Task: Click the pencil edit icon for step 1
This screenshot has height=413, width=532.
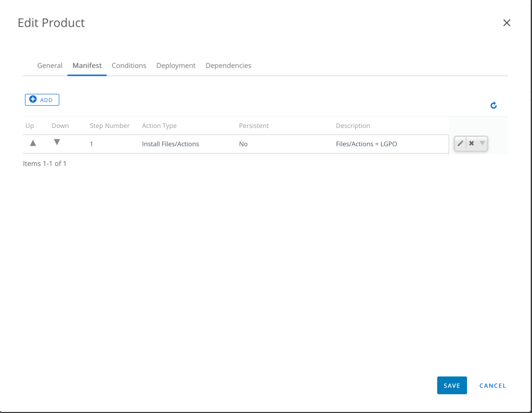Action: [x=460, y=144]
